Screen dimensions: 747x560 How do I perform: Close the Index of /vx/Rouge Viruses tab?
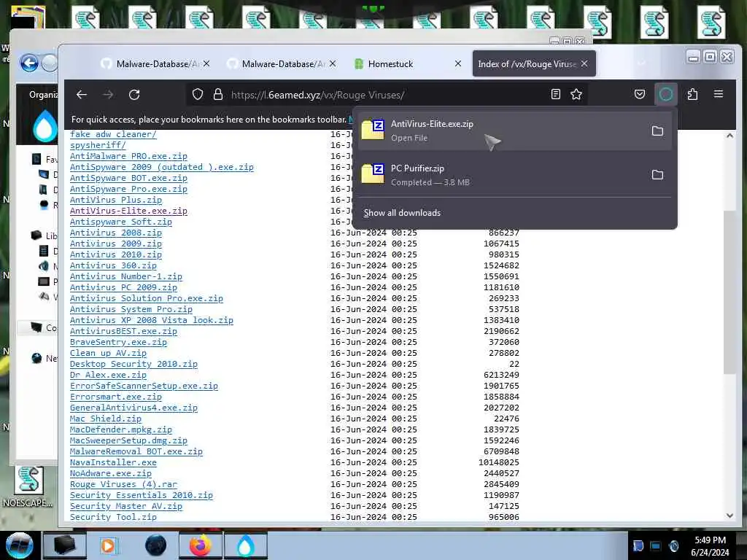pyautogui.click(x=584, y=63)
